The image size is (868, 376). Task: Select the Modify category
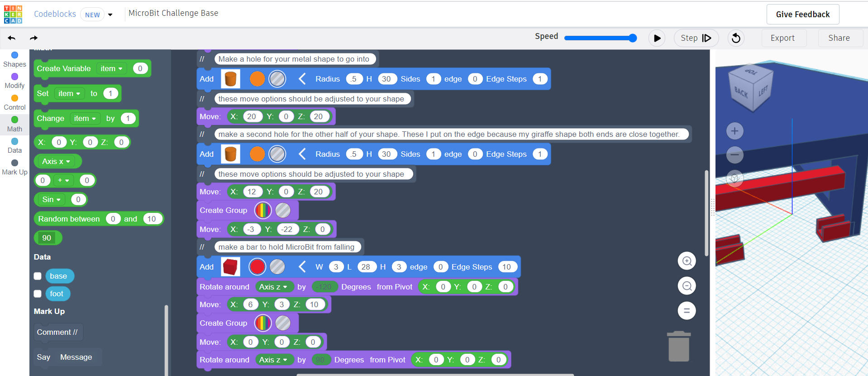point(14,81)
